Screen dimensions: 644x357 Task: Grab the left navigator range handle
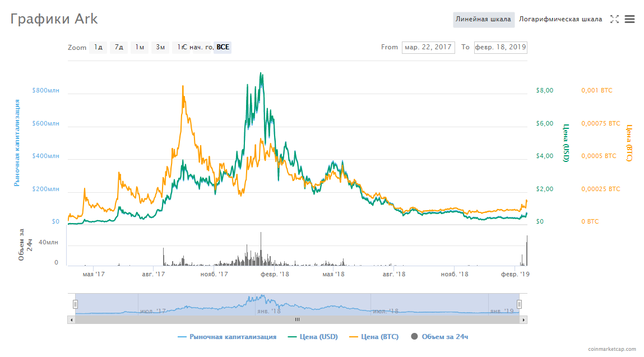(75, 304)
